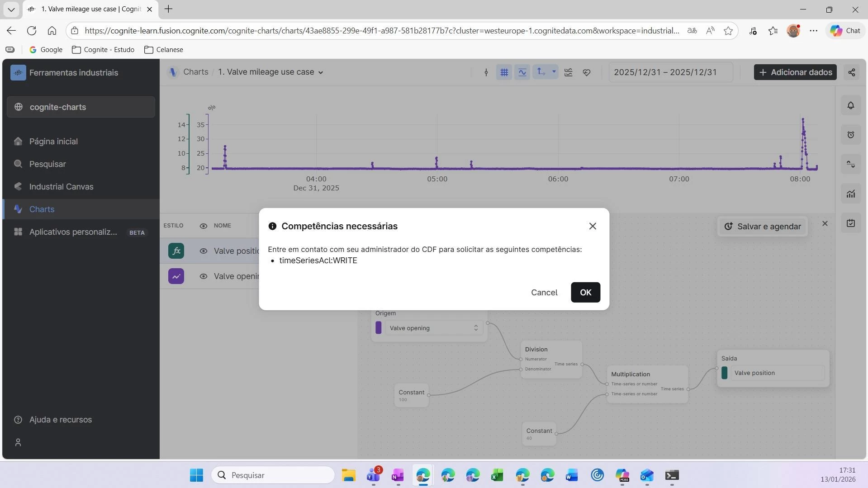Open browser settings and more menu

click(x=814, y=31)
